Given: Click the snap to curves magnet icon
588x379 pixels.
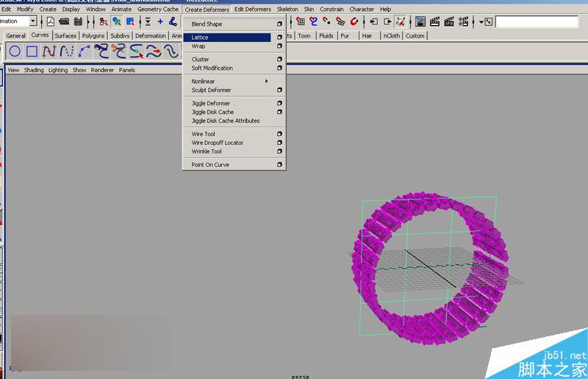Looking at the screenshot, I should pos(314,22).
